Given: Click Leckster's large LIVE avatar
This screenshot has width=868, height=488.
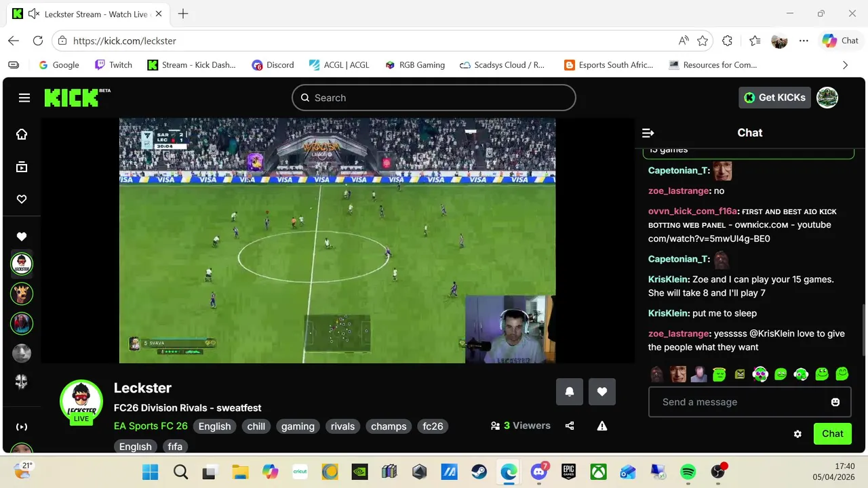Looking at the screenshot, I should point(81,403).
